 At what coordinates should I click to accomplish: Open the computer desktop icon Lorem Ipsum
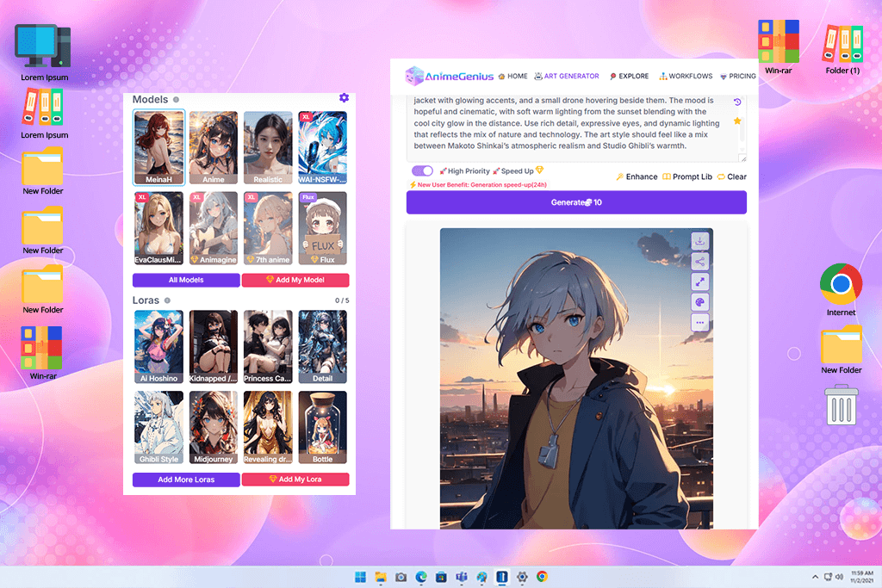[x=44, y=53]
